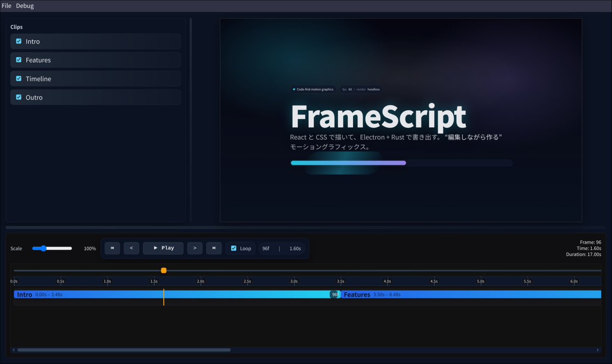Toggle the Loop checkbox
Screen dimensions: 612x364
pos(234,248)
